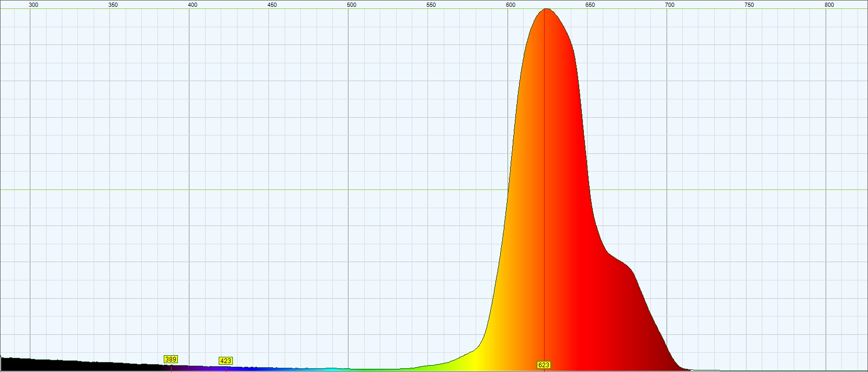Click the vertical red peak line near mid-height
Image resolution: width=868 pixels, height=372 pixels.
(545, 188)
